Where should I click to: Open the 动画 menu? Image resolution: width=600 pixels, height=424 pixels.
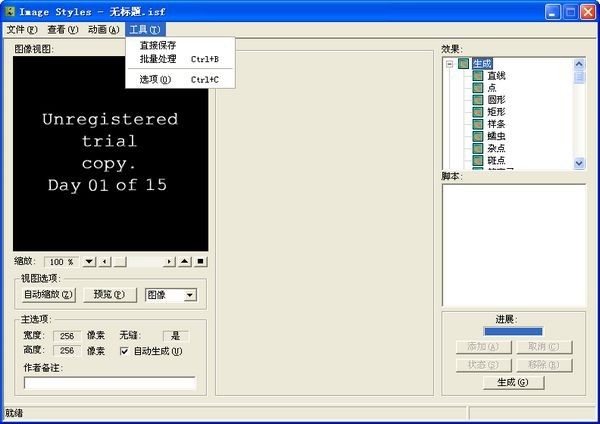(x=103, y=29)
